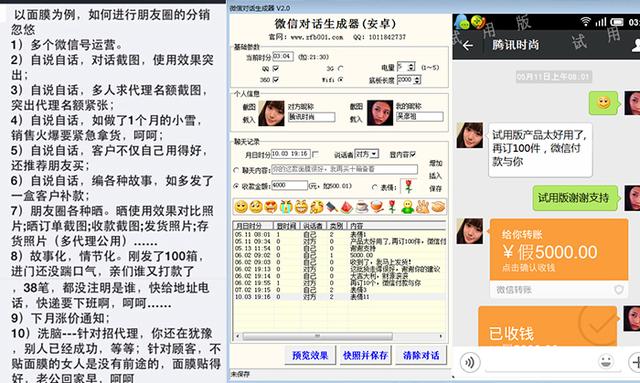Click the 月日时分 date field

click(x=291, y=154)
